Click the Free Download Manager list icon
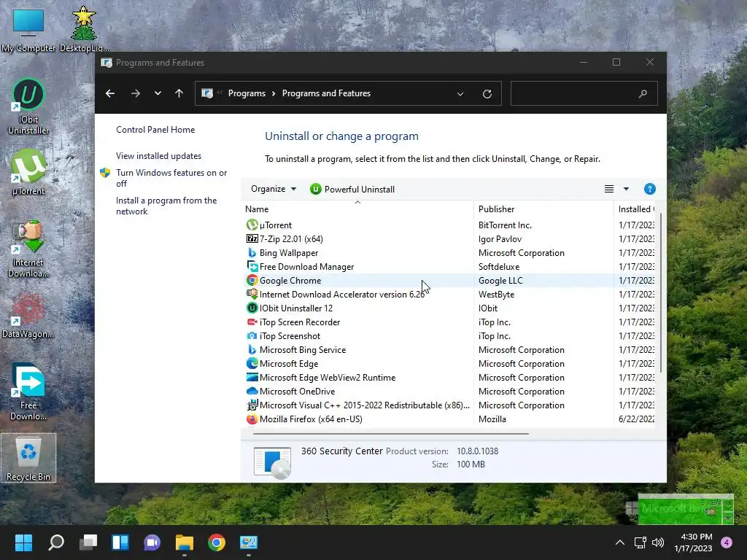The height and width of the screenshot is (560, 747). coord(252,266)
